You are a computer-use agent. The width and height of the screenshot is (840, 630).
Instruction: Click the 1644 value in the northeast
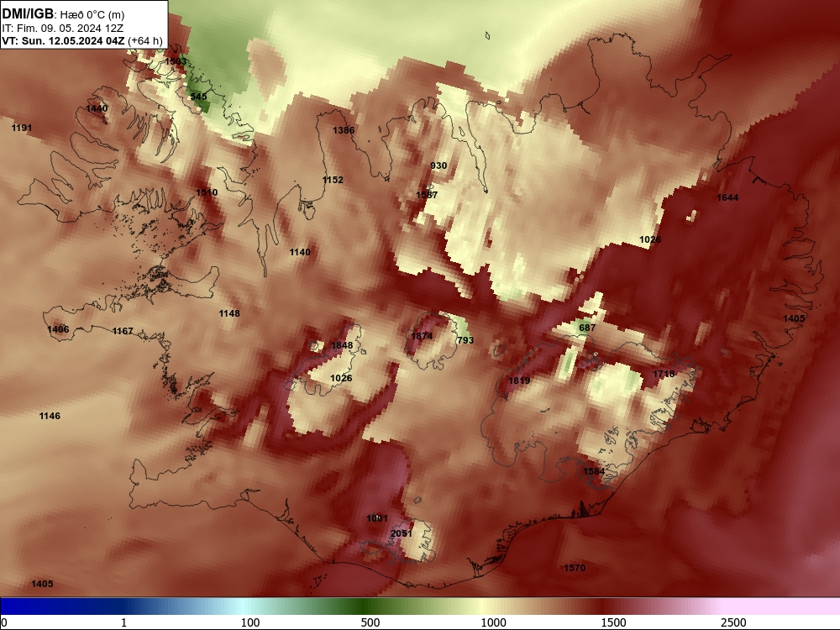(x=727, y=197)
